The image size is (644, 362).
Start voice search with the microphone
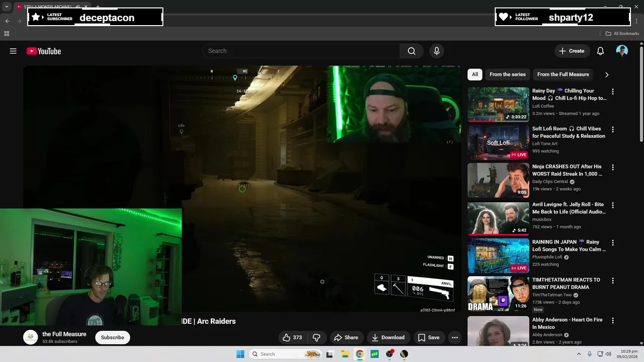[437, 51]
